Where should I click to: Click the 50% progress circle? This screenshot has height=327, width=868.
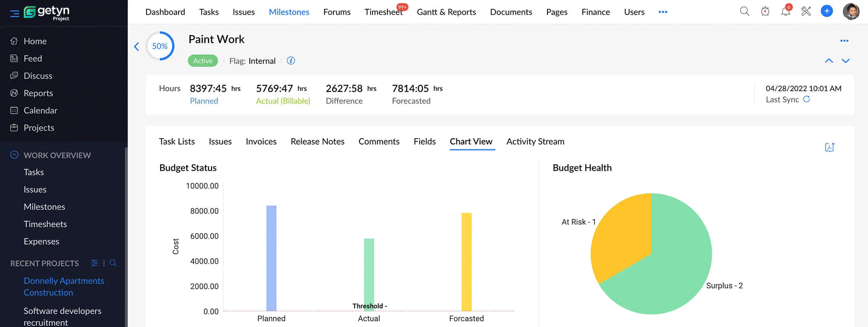point(160,46)
